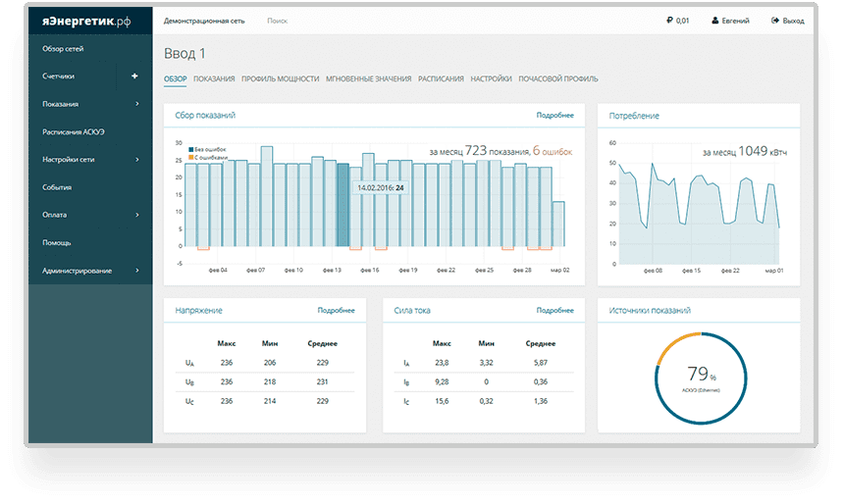843x504 pixels.
Task: Expand the Оплата sidebar submenu
Action: click(x=136, y=215)
